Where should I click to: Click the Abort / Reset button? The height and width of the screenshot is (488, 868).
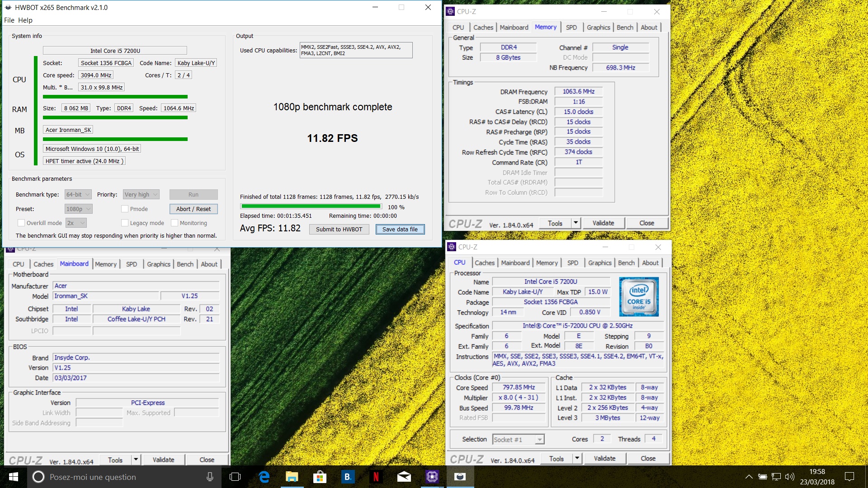coord(193,209)
